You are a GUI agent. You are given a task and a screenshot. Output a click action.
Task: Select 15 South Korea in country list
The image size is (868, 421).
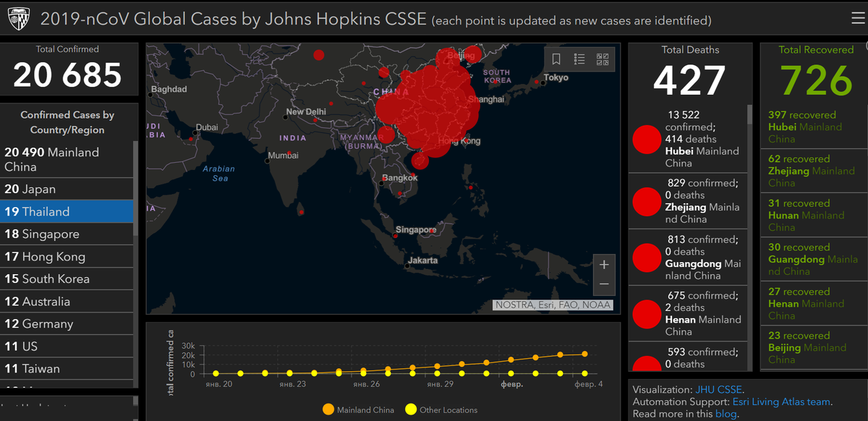pos(67,278)
